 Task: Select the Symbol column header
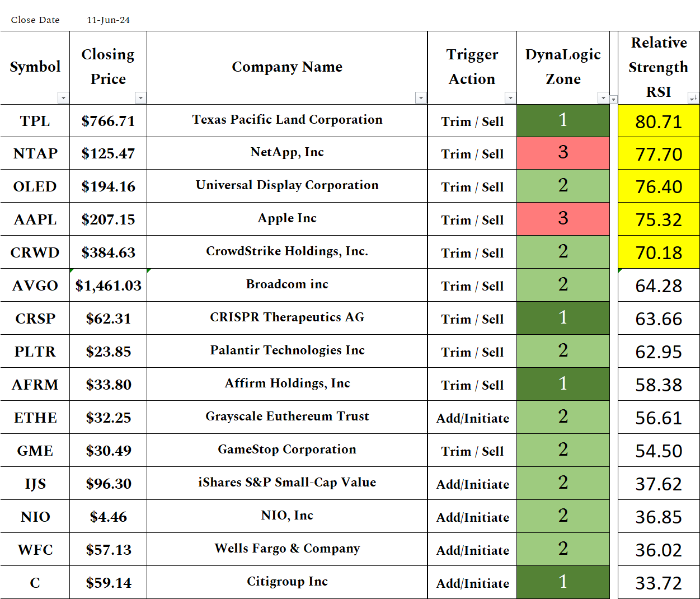[35, 66]
